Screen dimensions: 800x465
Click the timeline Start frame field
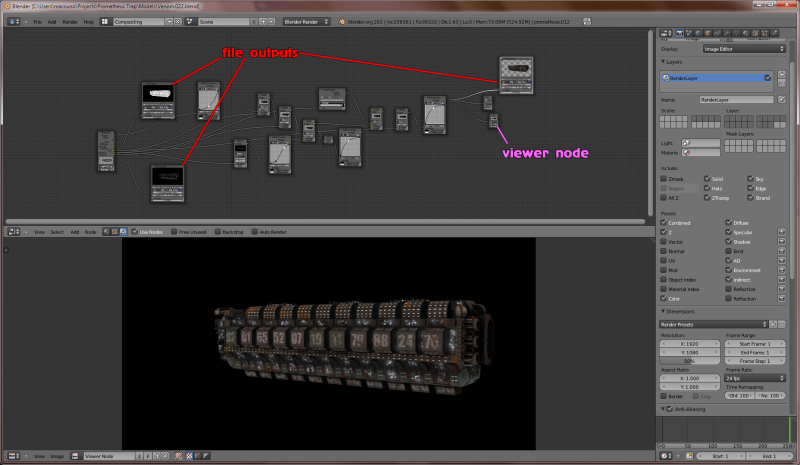(720, 456)
